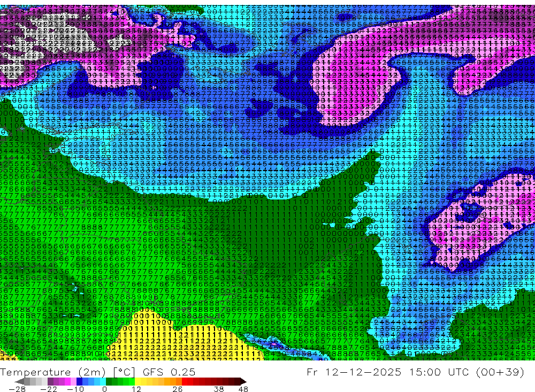Click the "-28" legend label
This screenshot has height=392, width=535.
coord(18,389)
